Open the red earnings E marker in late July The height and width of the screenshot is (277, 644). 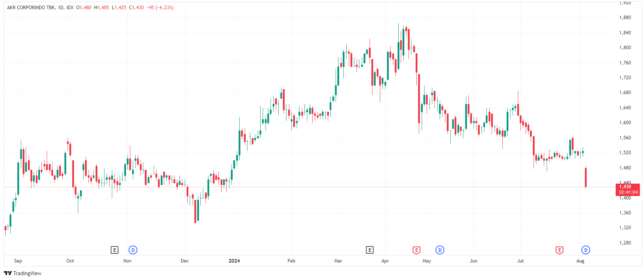point(559,250)
